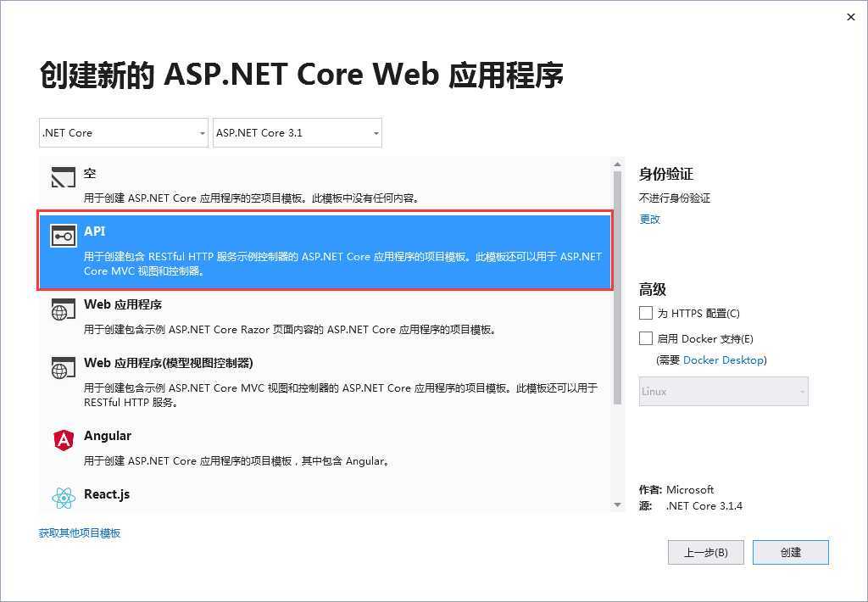Viewport: 868px width, 602px height.
Task: Click template list scroll up arrow
Action: click(617, 164)
